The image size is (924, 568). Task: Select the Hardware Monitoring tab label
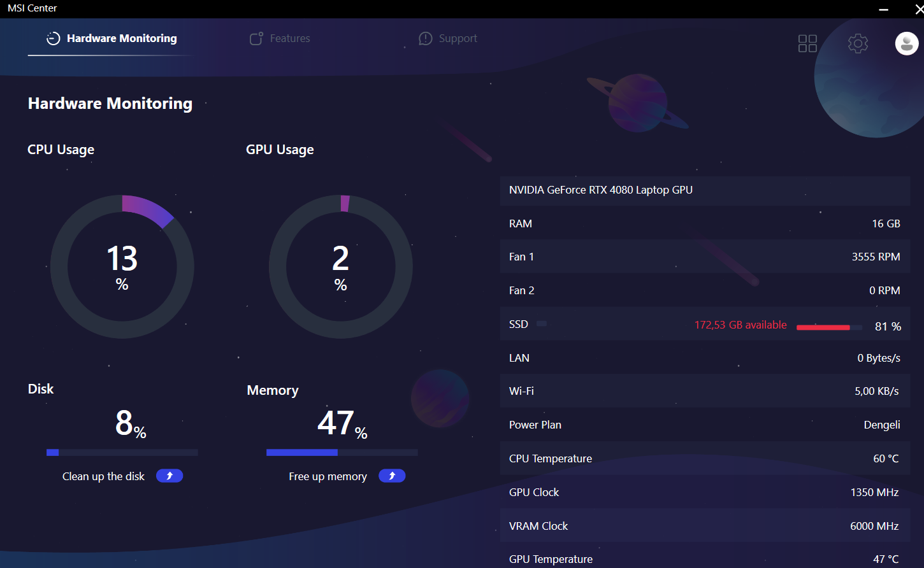122,38
